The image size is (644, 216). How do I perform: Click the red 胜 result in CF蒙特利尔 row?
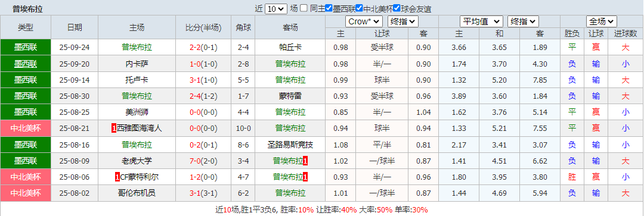coord(572,177)
